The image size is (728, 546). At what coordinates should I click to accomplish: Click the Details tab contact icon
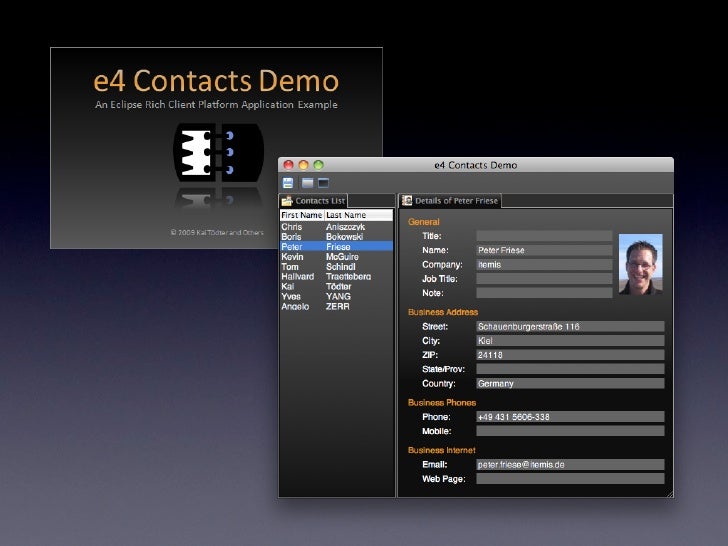[407, 201]
